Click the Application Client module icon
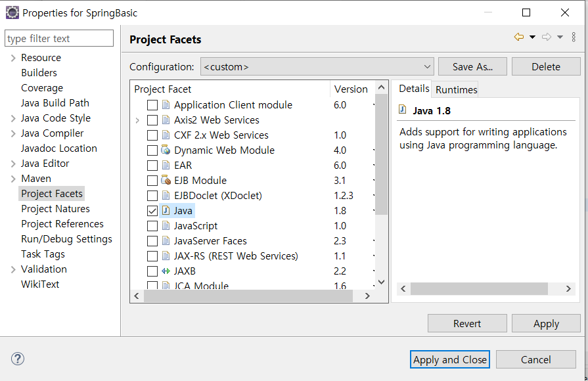Image resolution: width=588 pixels, height=381 pixels. point(166,104)
